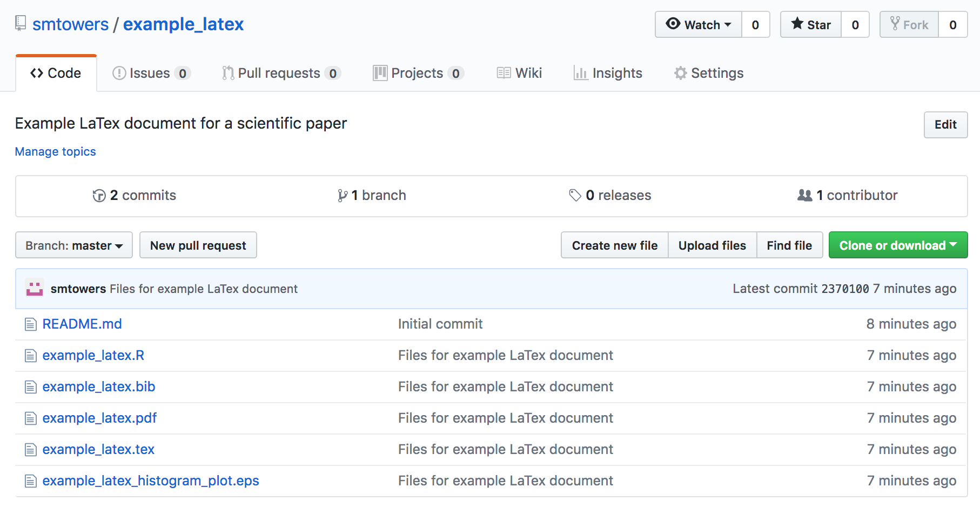Switch to the Code tab
The image size is (980, 507).
point(56,73)
